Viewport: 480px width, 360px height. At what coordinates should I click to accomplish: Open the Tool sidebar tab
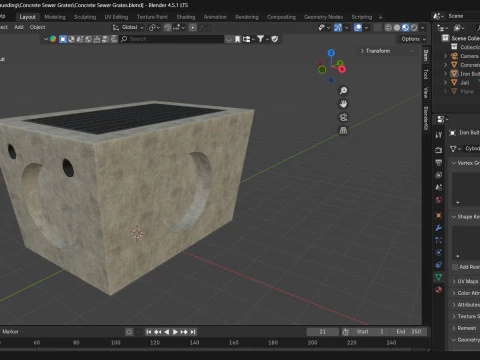(x=426, y=74)
